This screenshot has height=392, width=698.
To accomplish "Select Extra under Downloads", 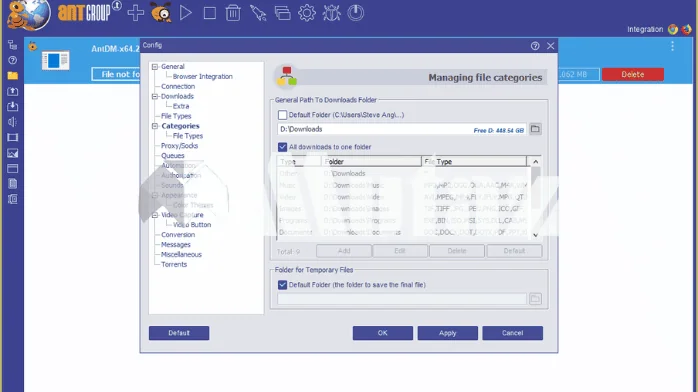I will pos(181,106).
